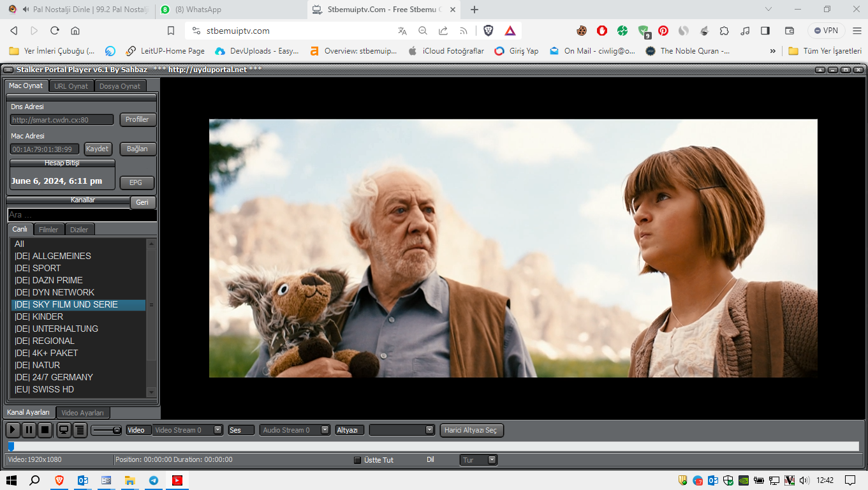Bookmark this page with the bookmark icon
The height and width of the screenshot is (490, 868).
coord(171,31)
